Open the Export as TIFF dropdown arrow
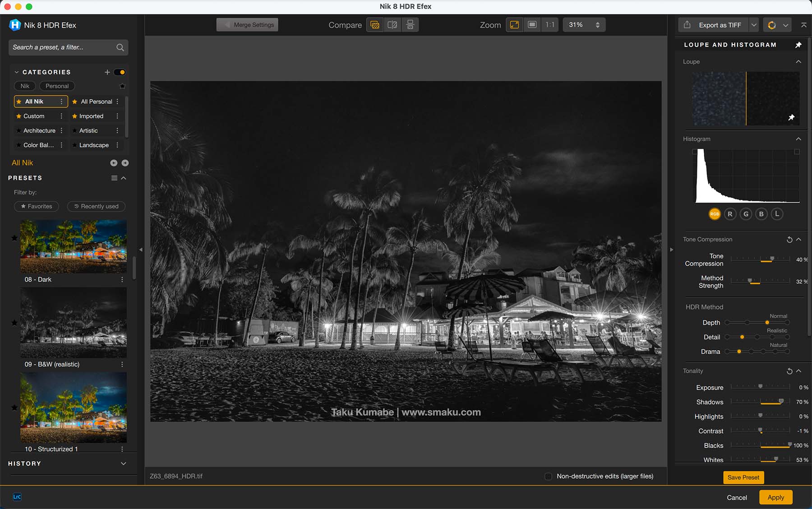The height and width of the screenshot is (509, 812). pos(753,25)
